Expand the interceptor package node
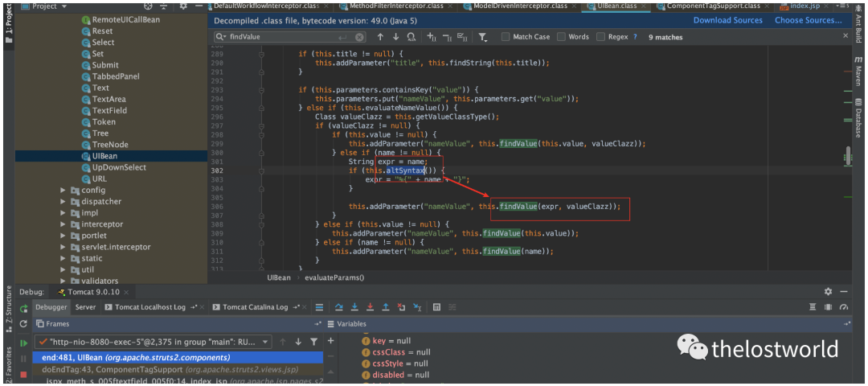 (x=63, y=224)
